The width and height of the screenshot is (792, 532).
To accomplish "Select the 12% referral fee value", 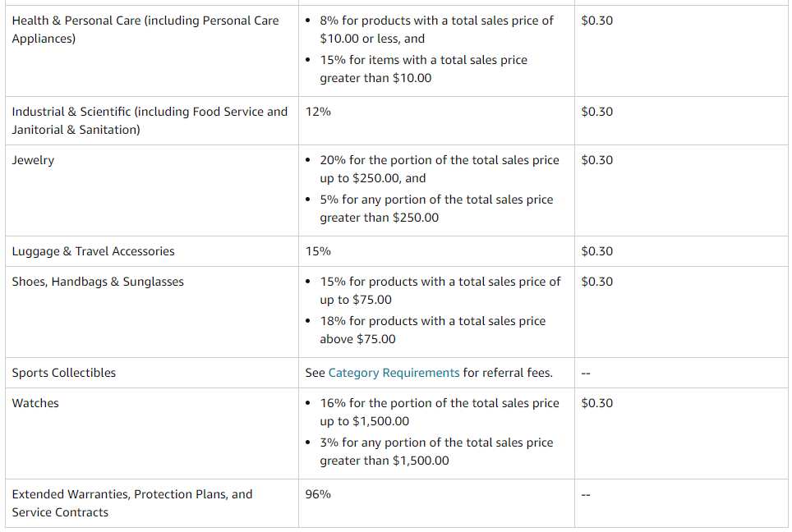I will click(x=318, y=112).
